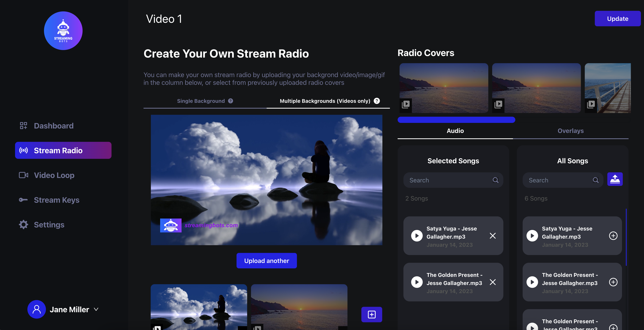Play first Golden Present in All Songs
Image resolution: width=644 pixels, height=330 pixels.
(532, 282)
